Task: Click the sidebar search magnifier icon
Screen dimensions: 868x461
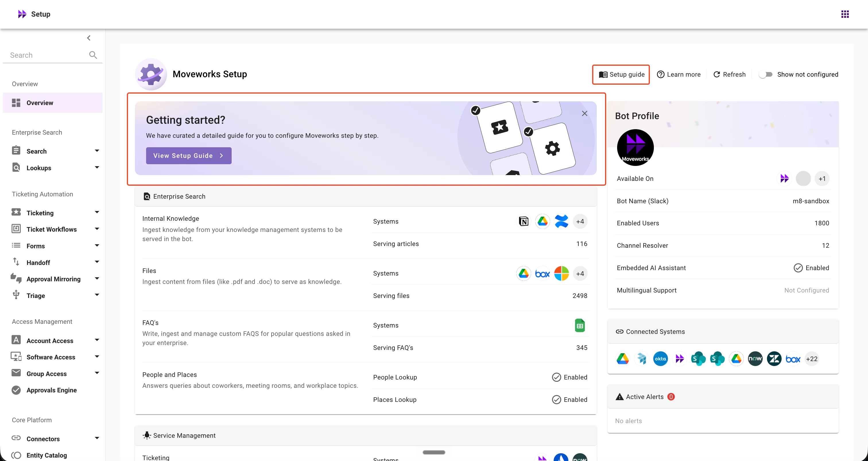Action: click(x=93, y=55)
